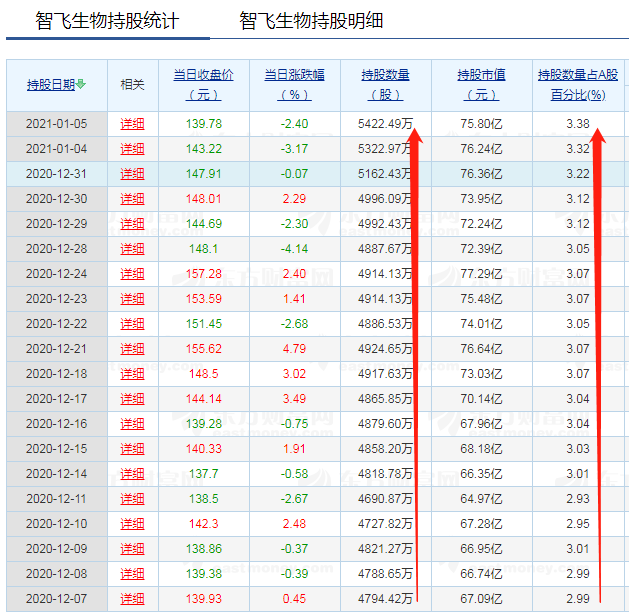Click closing price 137.7
This screenshot has width=629, height=616.
click(x=204, y=474)
